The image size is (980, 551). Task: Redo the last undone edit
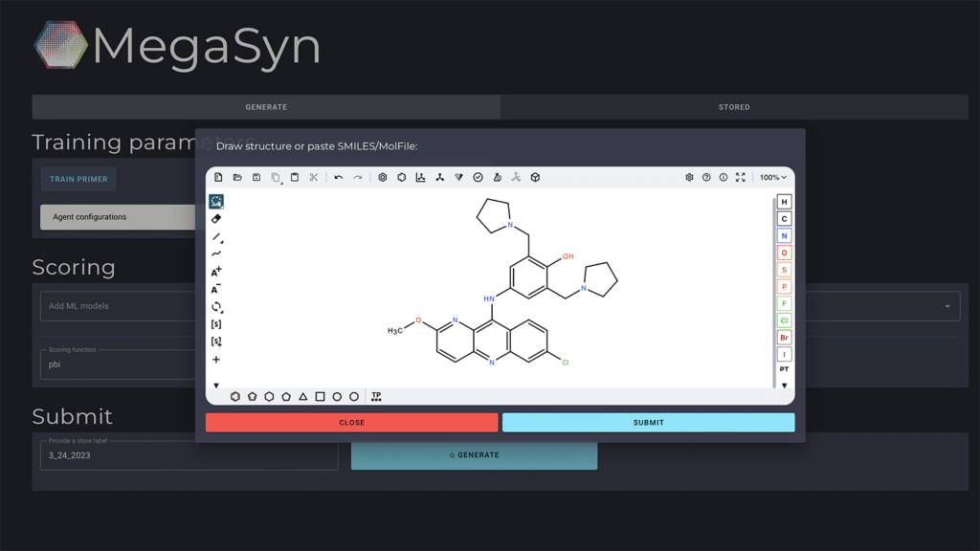point(358,177)
